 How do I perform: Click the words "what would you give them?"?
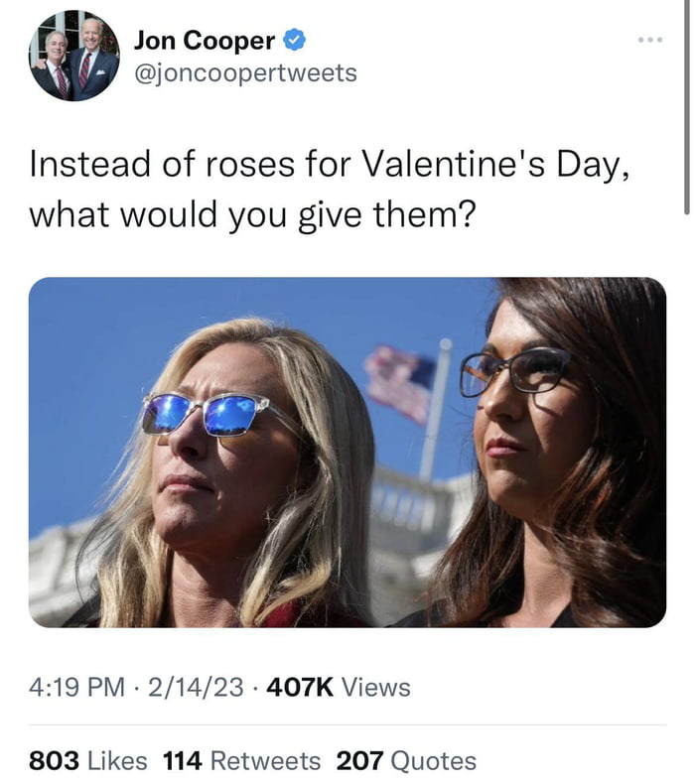click(249, 212)
